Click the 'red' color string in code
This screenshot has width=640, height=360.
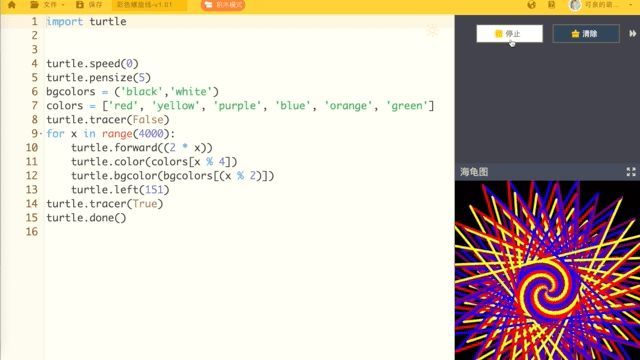point(121,106)
